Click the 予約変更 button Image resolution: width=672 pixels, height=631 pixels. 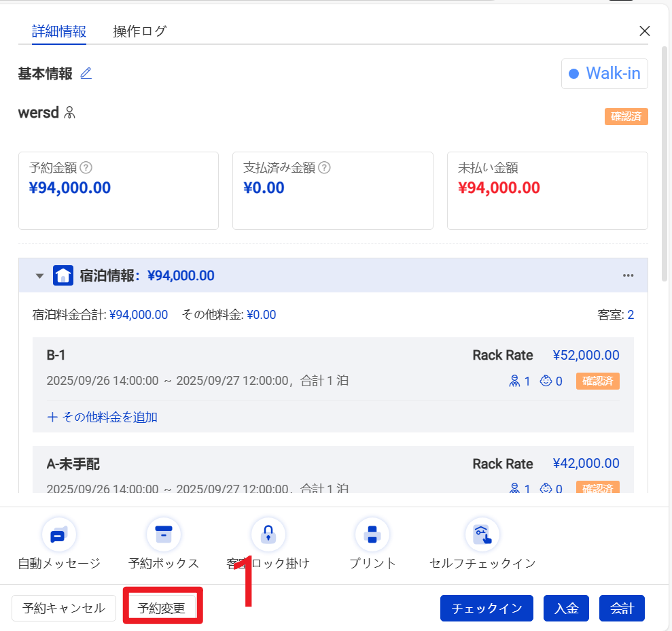tap(162, 608)
